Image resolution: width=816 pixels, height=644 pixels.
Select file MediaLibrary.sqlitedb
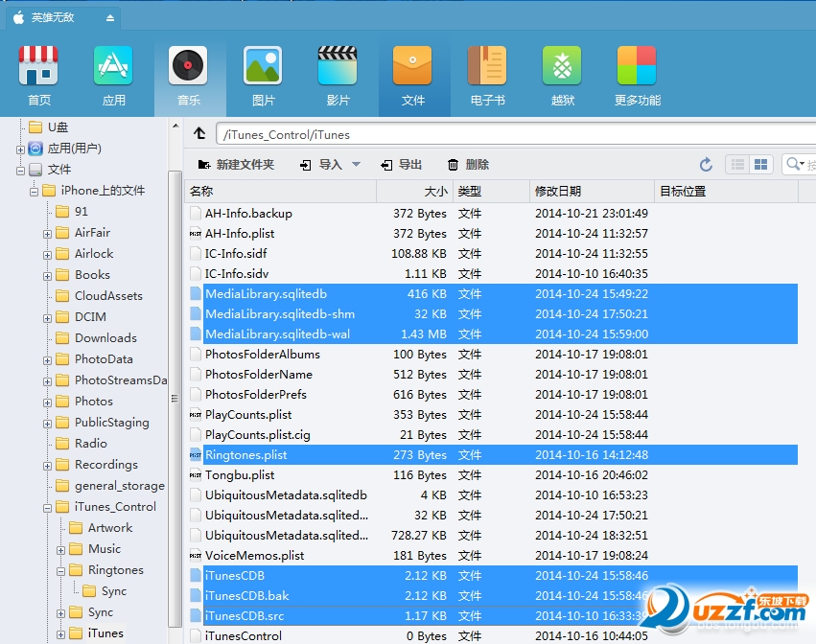[x=491, y=294]
